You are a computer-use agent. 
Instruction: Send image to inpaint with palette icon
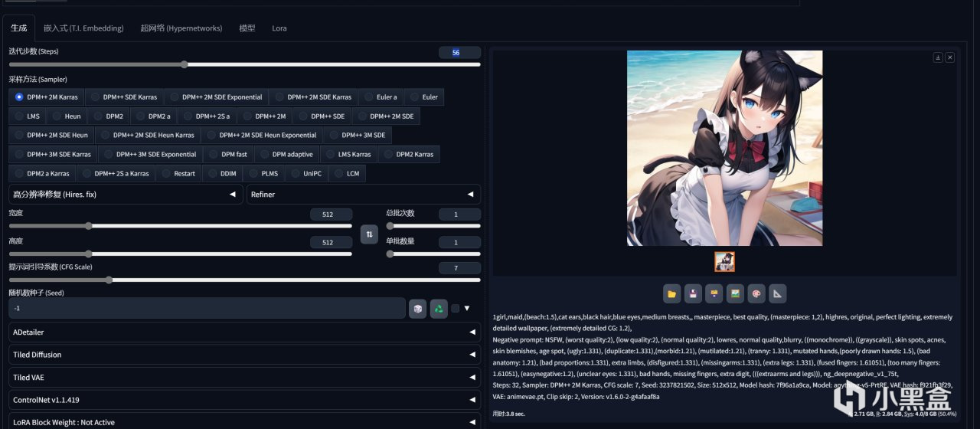click(756, 293)
